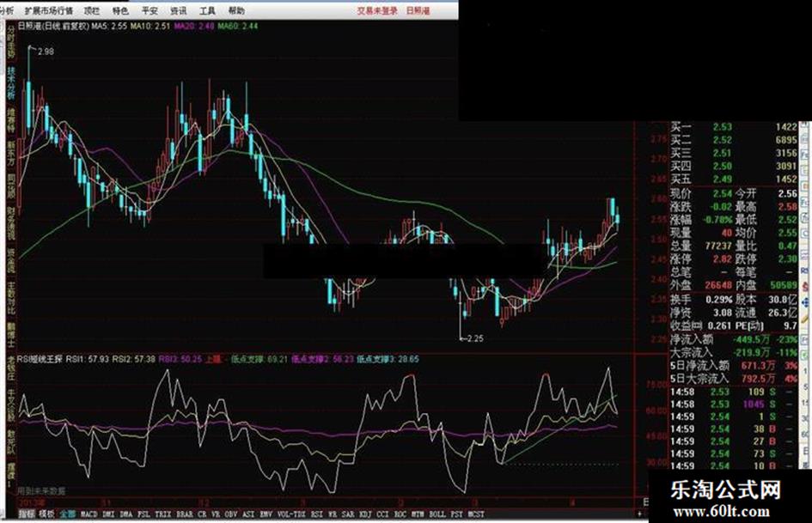The image size is (812, 523).
Task: Switch to the TRIX indicator tab
Action: [163, 514]
